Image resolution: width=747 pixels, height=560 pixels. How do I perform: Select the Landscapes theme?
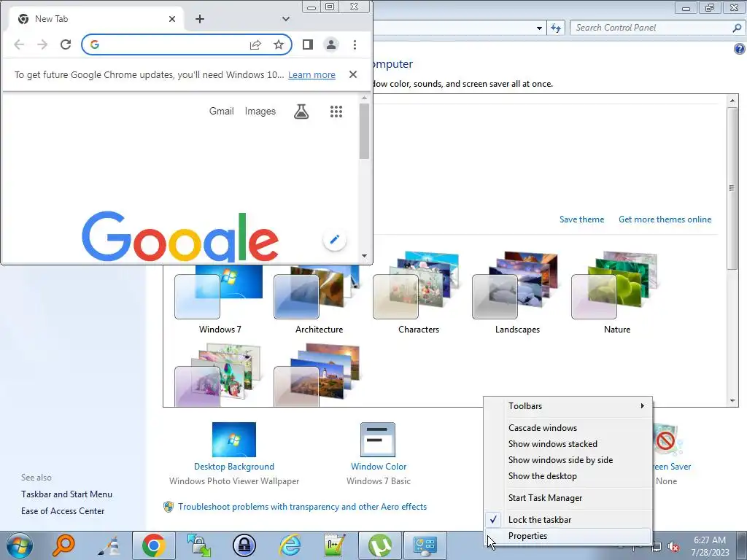(x=517, y=293)
